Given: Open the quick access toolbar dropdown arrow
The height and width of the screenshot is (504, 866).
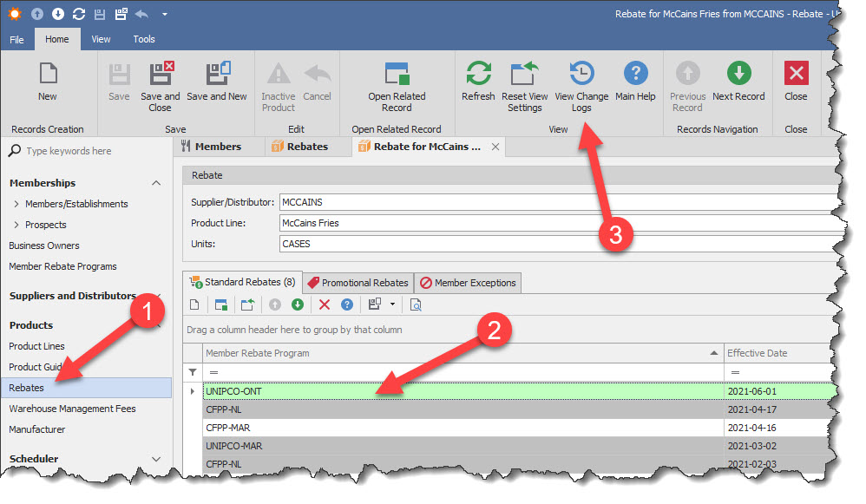Looking at the screenshot, I should coord(165,14).
